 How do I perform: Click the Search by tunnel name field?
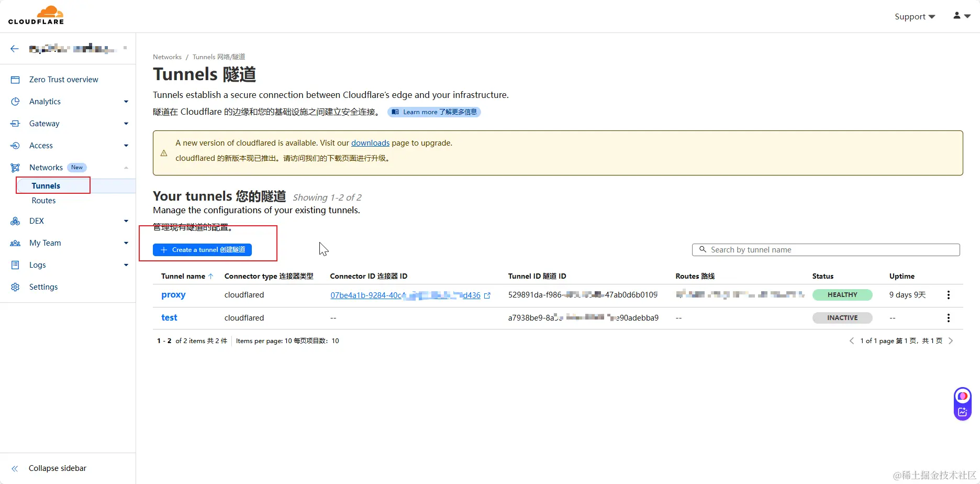pyautogui.click(x=826, y=250)
